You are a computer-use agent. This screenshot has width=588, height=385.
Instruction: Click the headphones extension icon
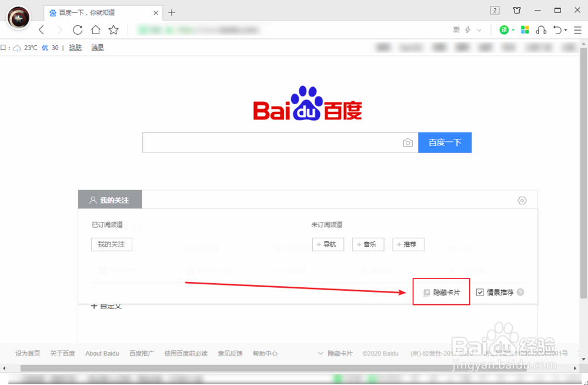[x=541, y=29]
